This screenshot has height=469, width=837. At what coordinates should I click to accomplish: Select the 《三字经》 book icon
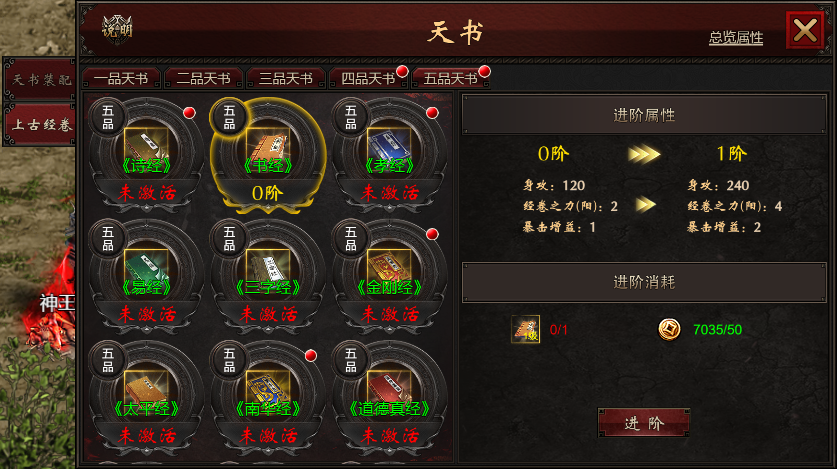[x=267, y=266]
